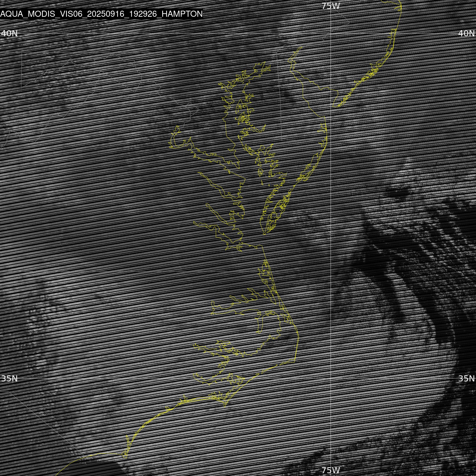
Task: Click the top 75W longitude label
Action: pyautogui.click(x=331, y=6)
